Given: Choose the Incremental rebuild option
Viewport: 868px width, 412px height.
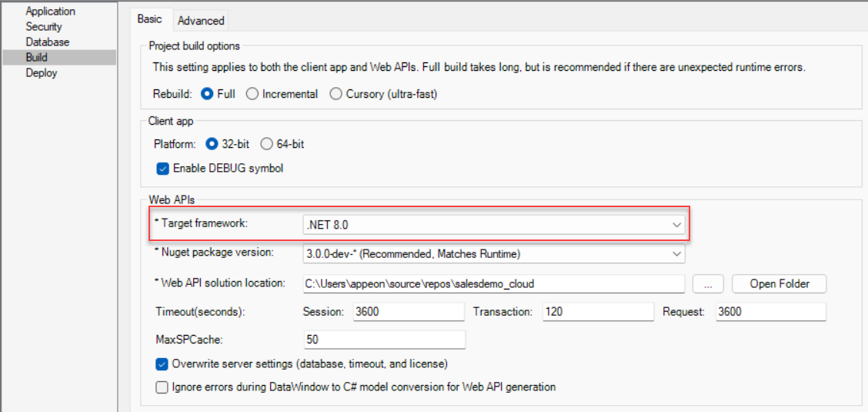Looking at the screenshot, I should pyautogui.click(x=252, y=94).
